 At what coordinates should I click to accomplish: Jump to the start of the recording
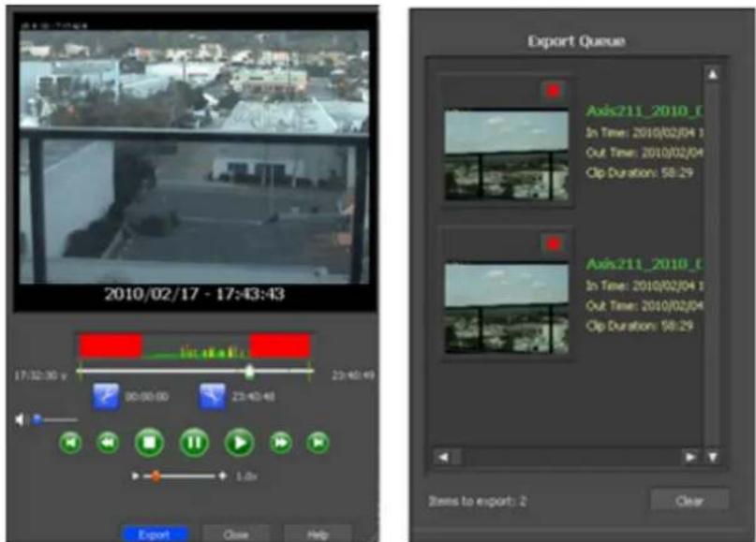point(70,443)
